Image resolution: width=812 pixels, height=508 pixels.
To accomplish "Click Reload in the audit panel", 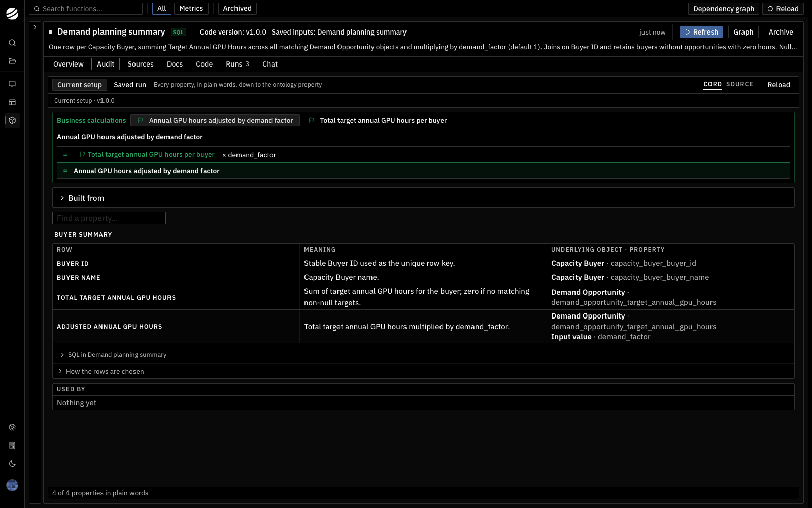I will (x=779, y=85).
